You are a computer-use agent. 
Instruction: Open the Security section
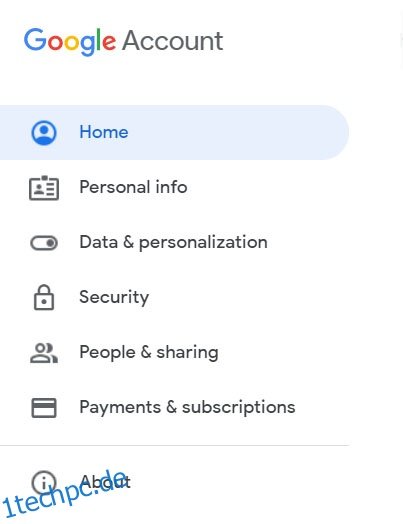pyautogui.click(x=114, y=297)
